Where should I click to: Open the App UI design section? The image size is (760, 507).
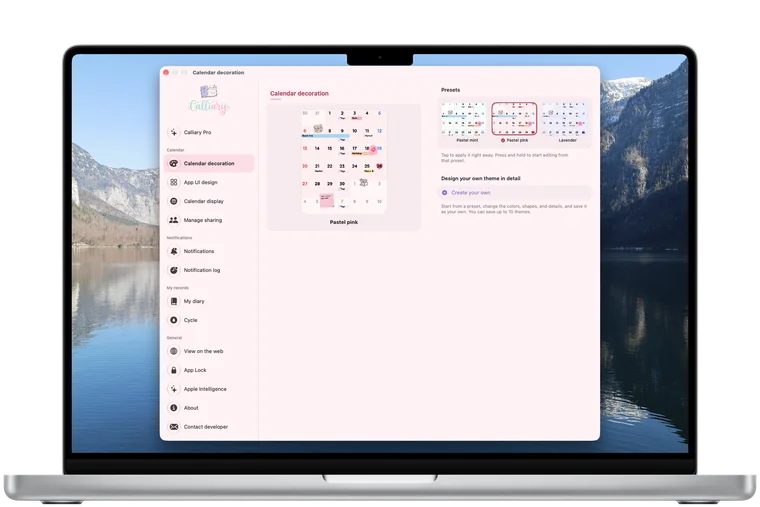tap(209, 182)
